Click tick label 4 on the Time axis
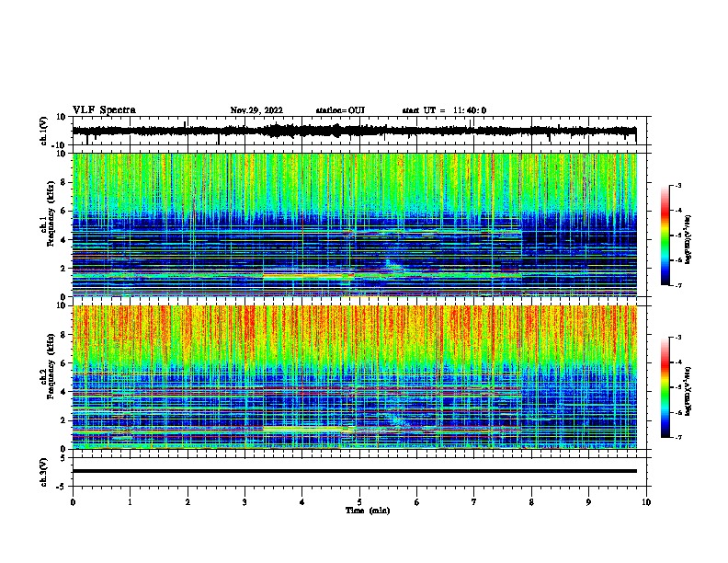This screenshot has width=728, height=563. pos(302,501)
